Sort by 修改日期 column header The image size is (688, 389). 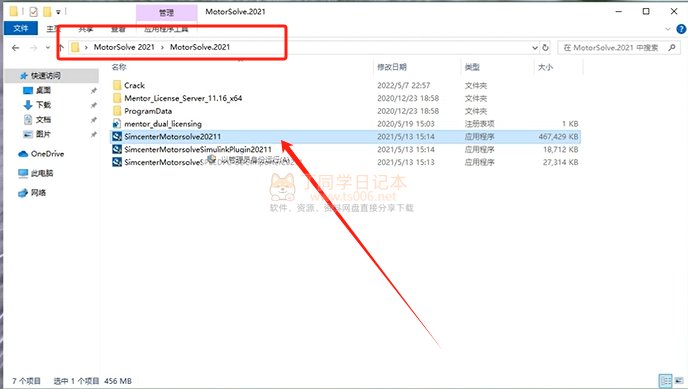(x=392, y=67)
